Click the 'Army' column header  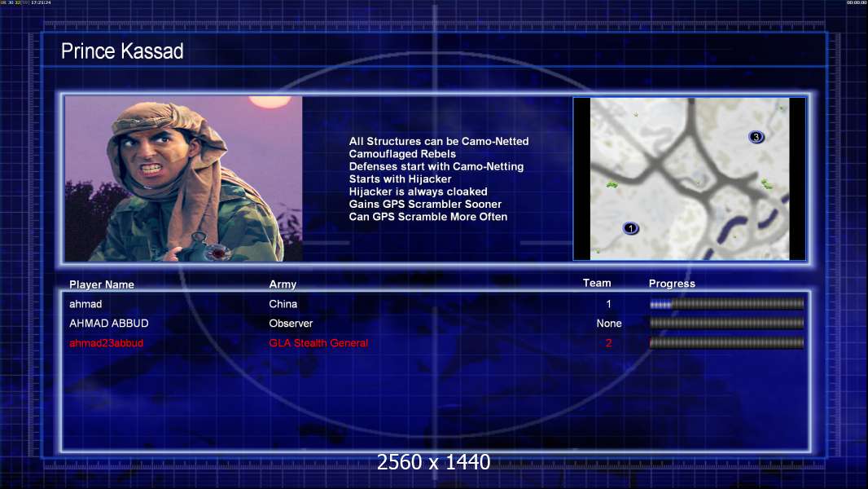pyautogui.click(x=283, y=284)
